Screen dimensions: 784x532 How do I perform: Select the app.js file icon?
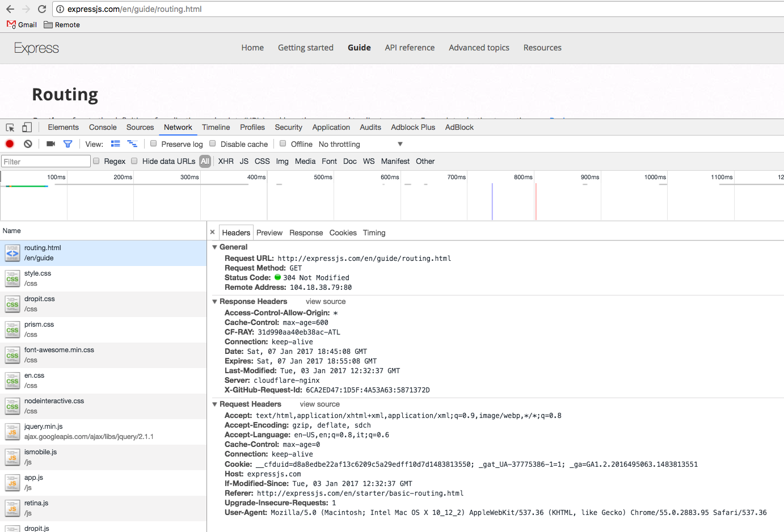[12, 483]
